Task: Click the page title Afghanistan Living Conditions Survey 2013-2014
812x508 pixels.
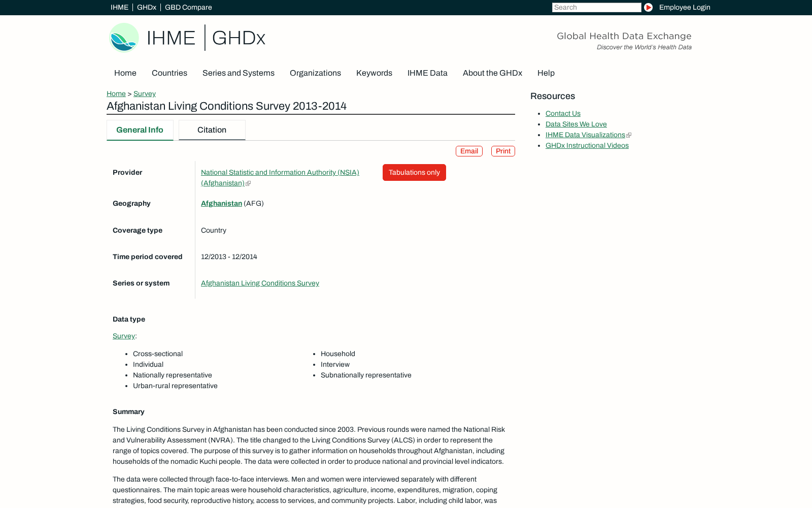Action: point(226,106)
